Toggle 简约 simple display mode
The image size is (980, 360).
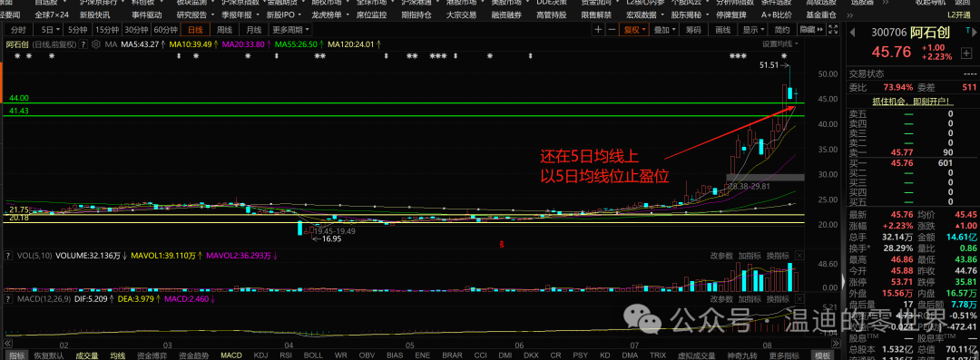(782, 29)
